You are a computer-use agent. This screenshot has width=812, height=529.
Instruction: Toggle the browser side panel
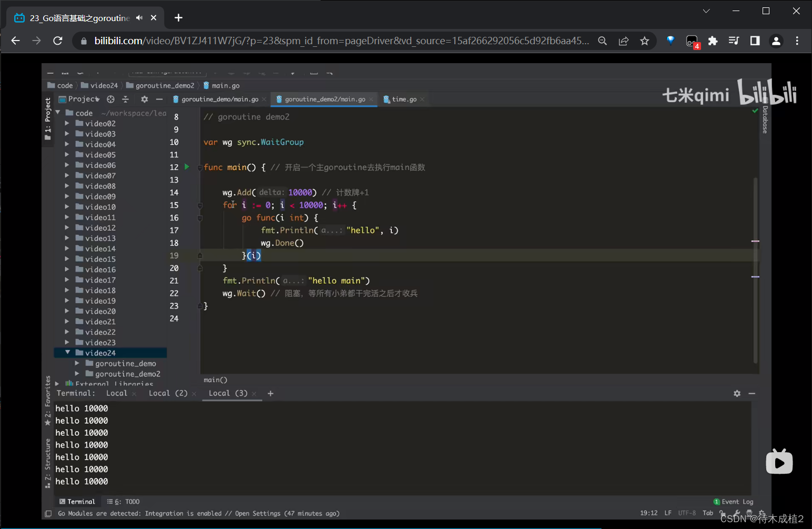[x=755, y=41]
